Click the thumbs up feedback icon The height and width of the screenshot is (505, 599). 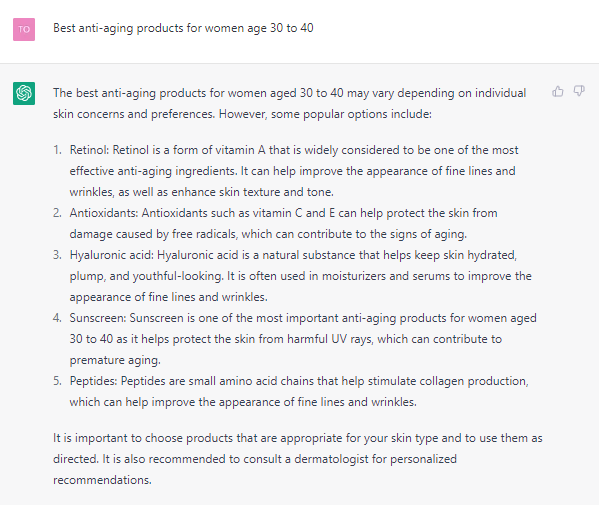point(558,91)
